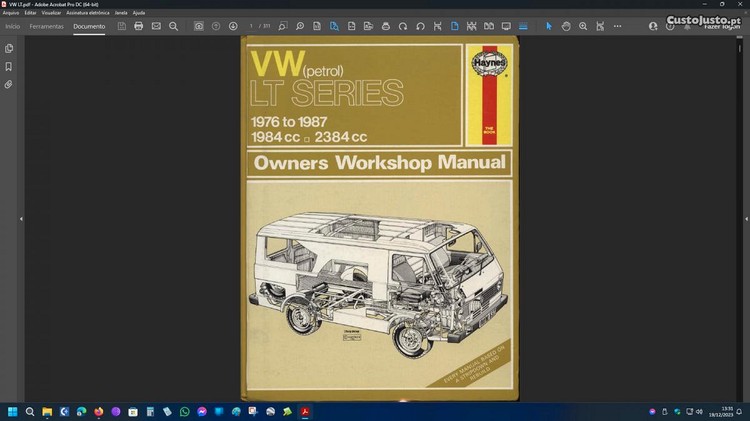Click the email envelope icon
Screen dimensions: 750x421
pos(156,26)
